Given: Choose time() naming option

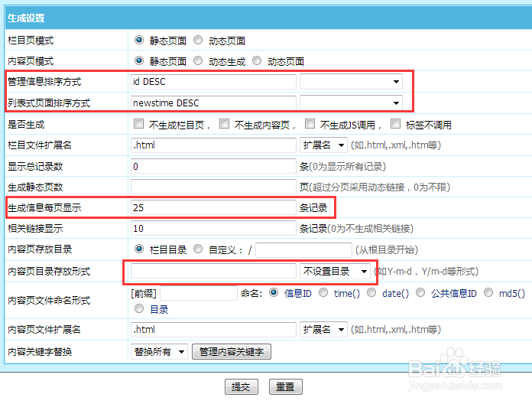Looking at the screenshot, I should (x=323, y=292).
